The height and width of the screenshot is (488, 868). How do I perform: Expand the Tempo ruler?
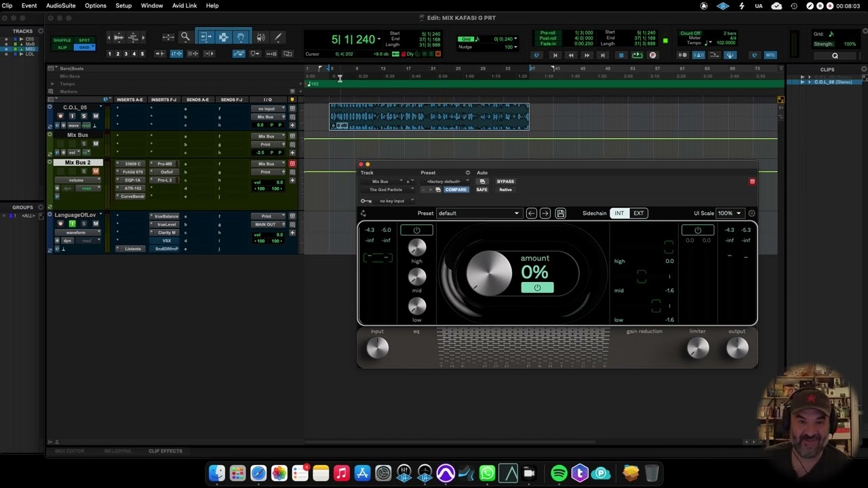[x=52, y=84]
